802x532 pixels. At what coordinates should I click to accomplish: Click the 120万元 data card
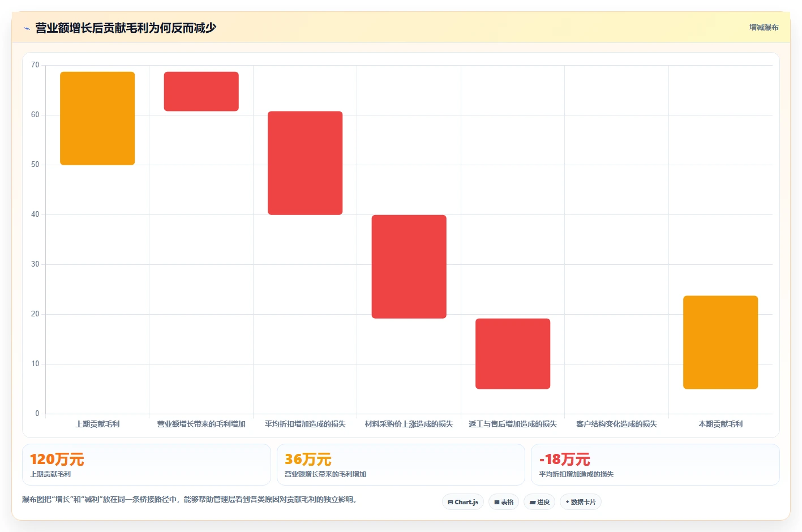click(147, 465)
